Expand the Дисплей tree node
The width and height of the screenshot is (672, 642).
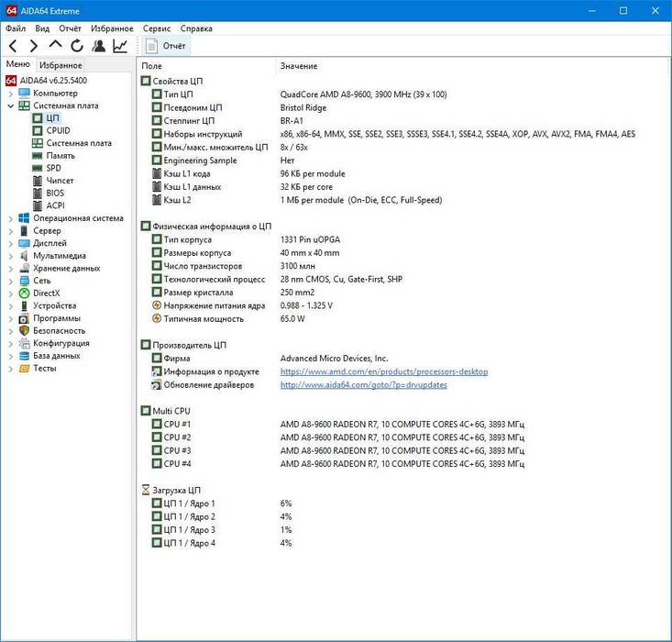tap(11, 243)
